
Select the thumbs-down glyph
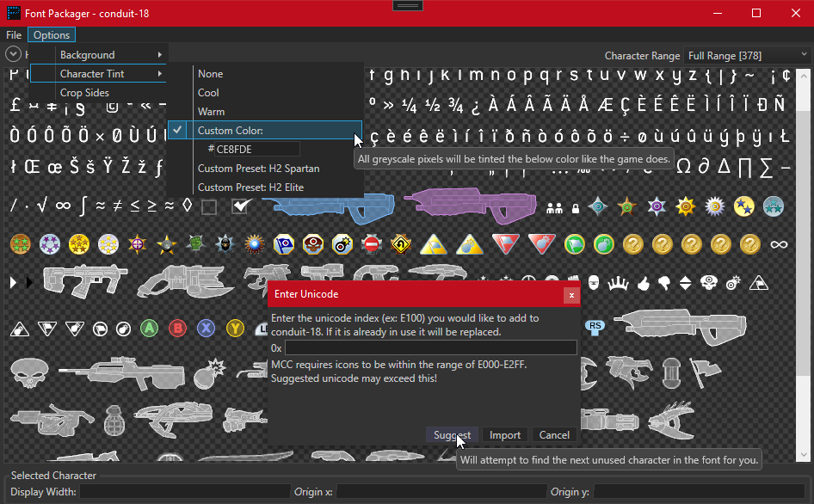664,284
